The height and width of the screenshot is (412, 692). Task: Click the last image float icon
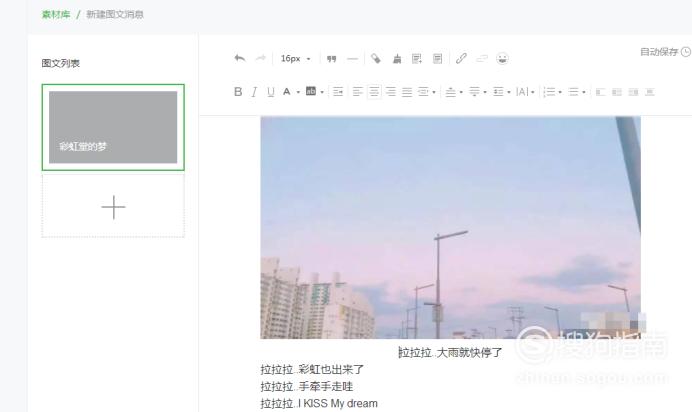point(649,92)
